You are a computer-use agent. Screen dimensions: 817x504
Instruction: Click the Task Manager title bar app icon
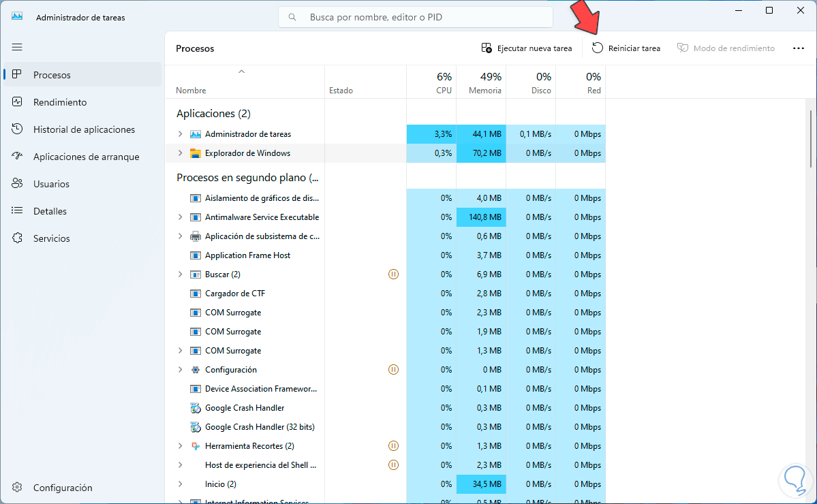pos(17,16)
